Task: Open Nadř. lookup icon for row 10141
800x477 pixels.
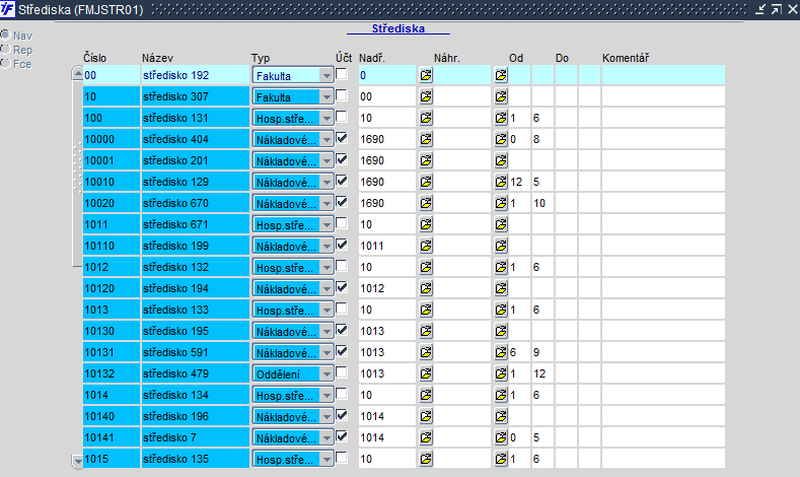Action: (426, 438)
